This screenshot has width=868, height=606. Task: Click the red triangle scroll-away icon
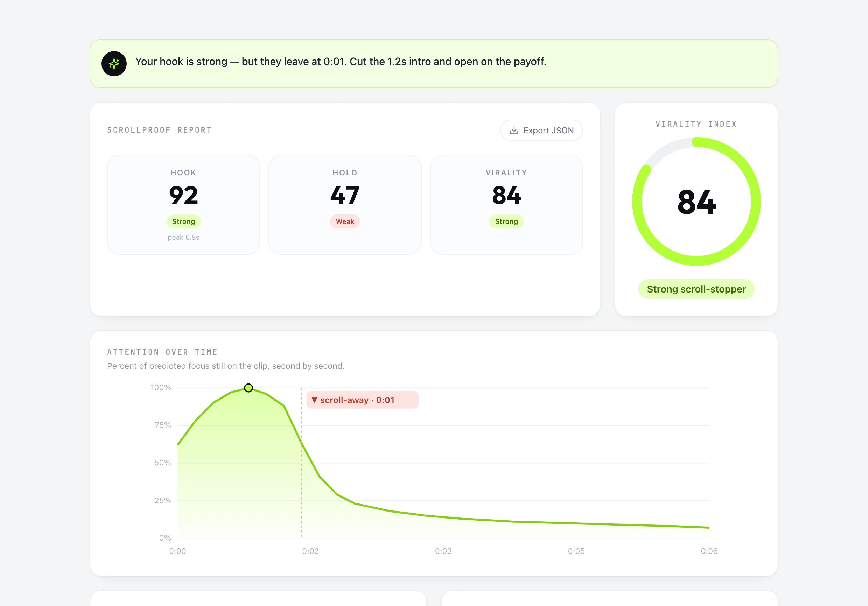[x=314, y=400]
